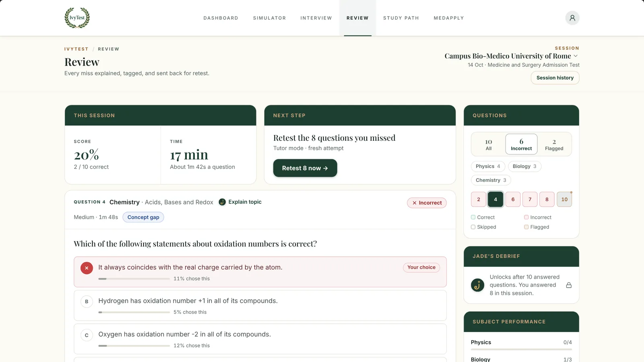Click the Explain topic link
The height and width of the screenshot is (362, 644).
(x=245, y=202)
